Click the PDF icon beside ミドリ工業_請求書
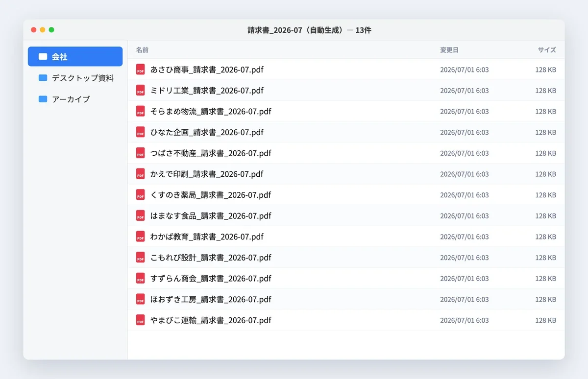The height and width of the screenshot is (379, 588). (x=141, y=91)
